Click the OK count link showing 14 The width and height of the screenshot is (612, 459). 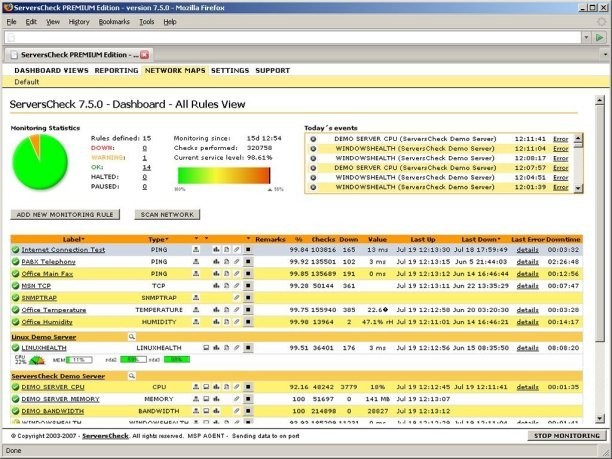pyautogui.click(x=146, y=167)
